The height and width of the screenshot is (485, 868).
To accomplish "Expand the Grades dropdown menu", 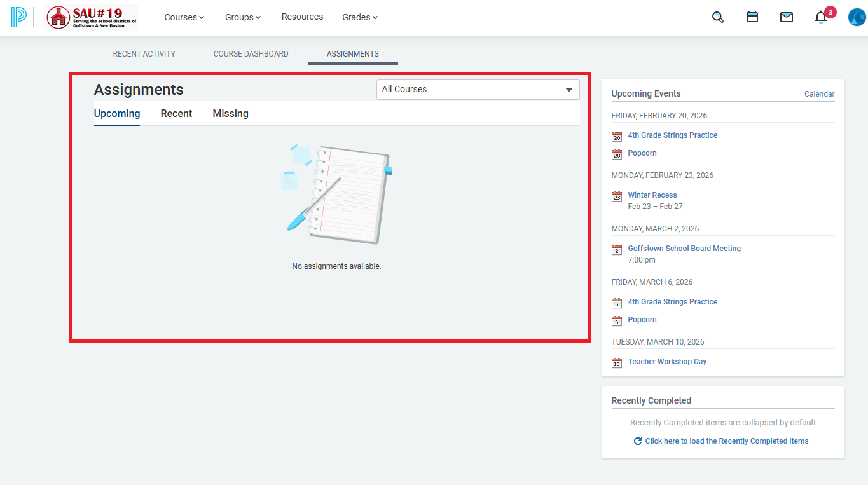I will (359, 17).
